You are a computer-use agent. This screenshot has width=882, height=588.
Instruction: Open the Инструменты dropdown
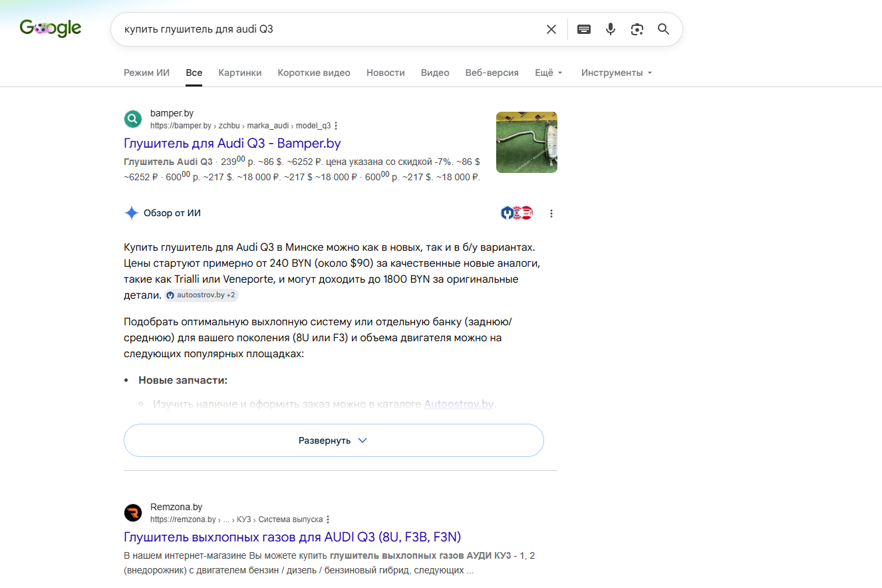point(617,73)
